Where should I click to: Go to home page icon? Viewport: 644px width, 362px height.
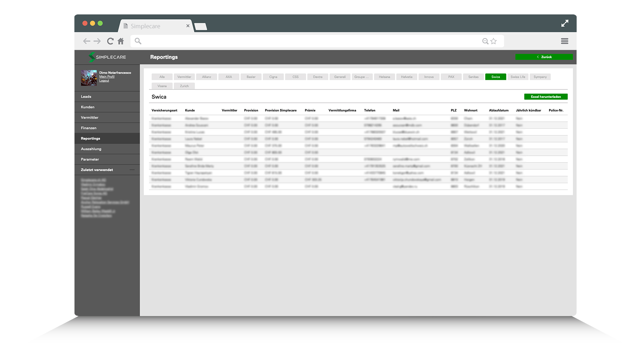[x=121, y=41]
